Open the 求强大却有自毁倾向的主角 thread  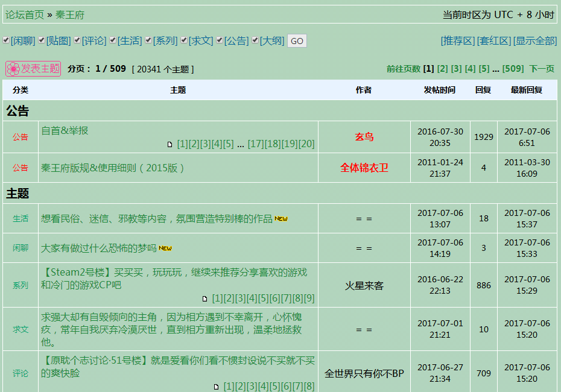[x=171, y=329]
